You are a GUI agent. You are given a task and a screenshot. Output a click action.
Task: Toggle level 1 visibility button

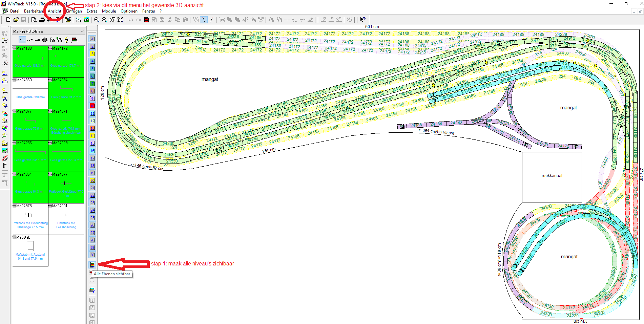92,39
